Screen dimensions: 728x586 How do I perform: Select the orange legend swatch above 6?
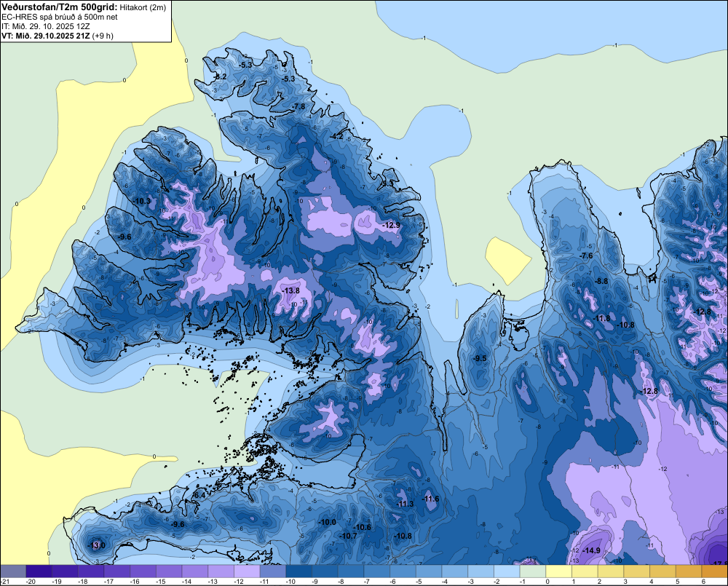pyautogui.click(x=715, y=571)
